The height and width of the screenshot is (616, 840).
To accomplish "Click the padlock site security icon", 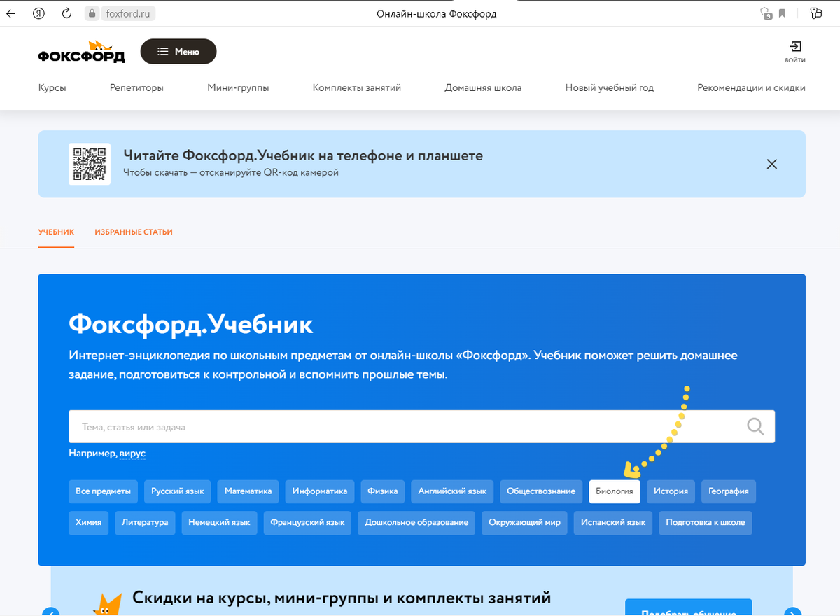I will coord(91,13).
